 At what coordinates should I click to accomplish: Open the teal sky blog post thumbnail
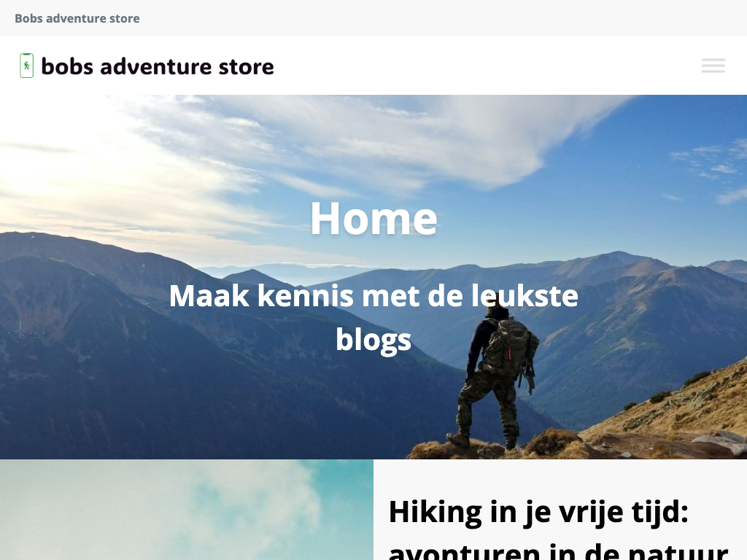point(187,510)
